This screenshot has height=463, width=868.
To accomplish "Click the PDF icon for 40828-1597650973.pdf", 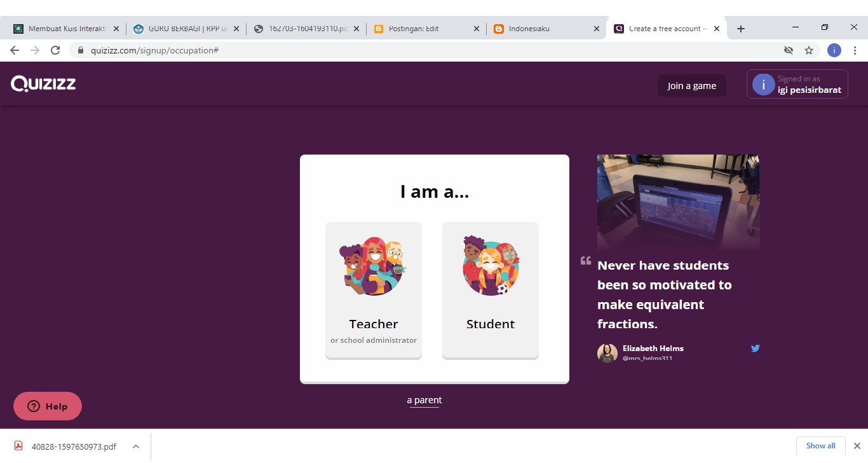I will (x=17, y=446).
